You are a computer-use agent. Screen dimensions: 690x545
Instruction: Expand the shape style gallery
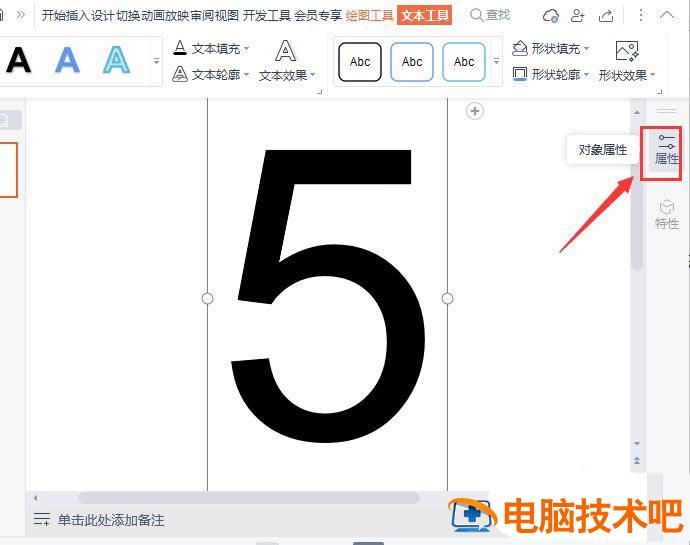496,61
